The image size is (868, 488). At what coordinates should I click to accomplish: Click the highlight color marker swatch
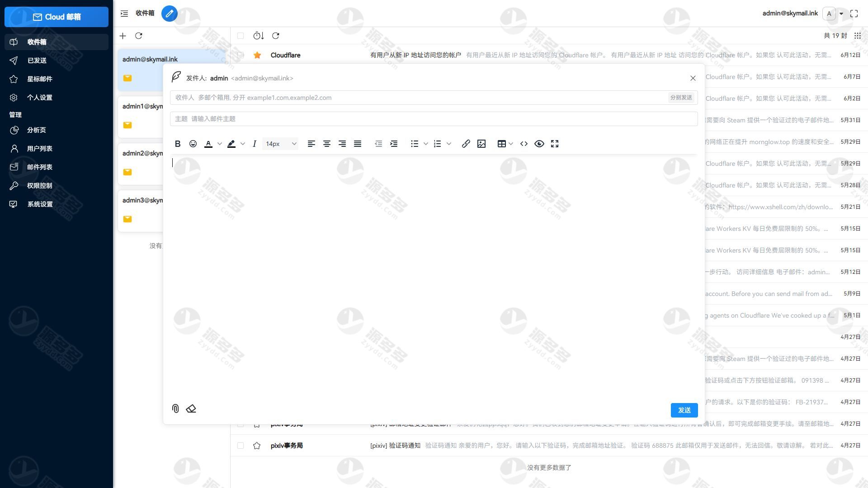pyautogui.click(x=231, y=144)
